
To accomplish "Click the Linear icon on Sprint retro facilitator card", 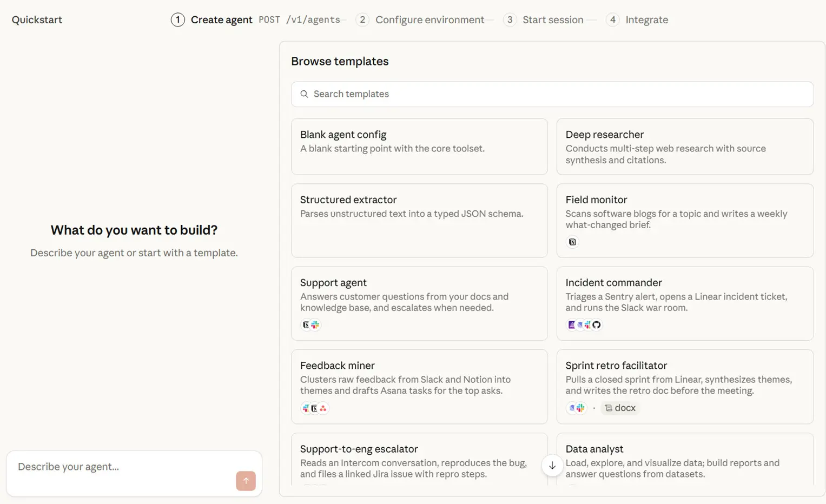I will [572, 408].
